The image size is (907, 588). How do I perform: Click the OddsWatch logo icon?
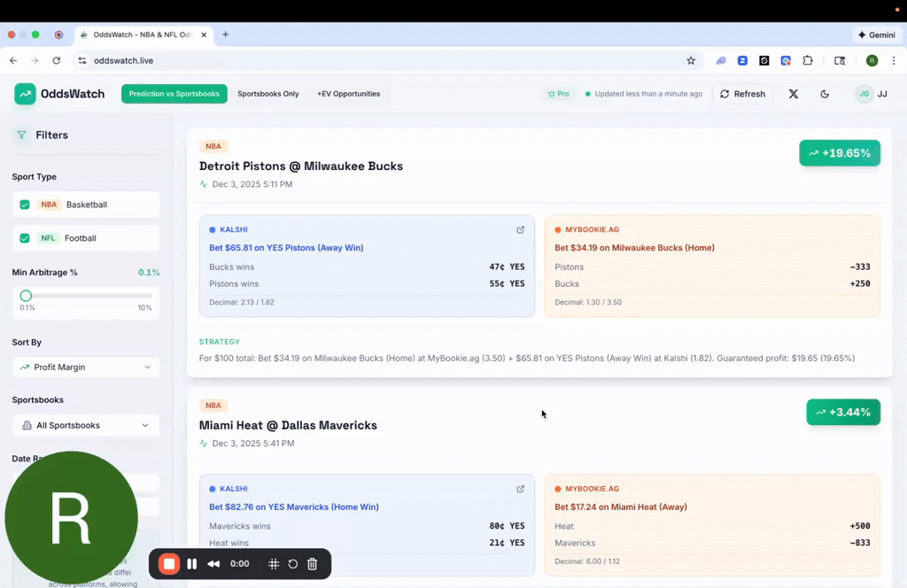[x=25, y=94]
